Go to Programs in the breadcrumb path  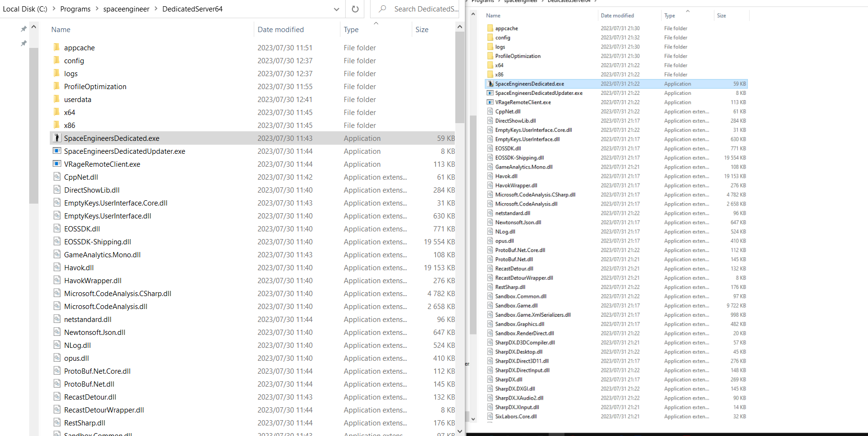[x=75, y=9]
